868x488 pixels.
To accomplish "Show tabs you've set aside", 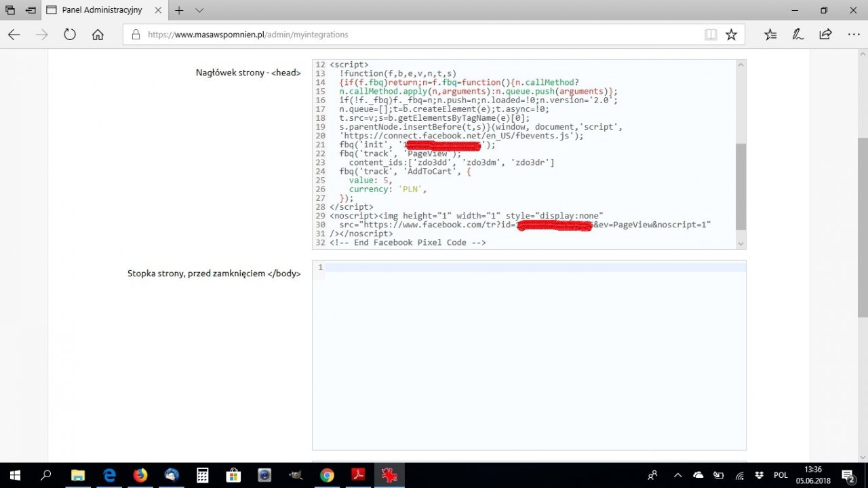I will [x=10, y=10].
